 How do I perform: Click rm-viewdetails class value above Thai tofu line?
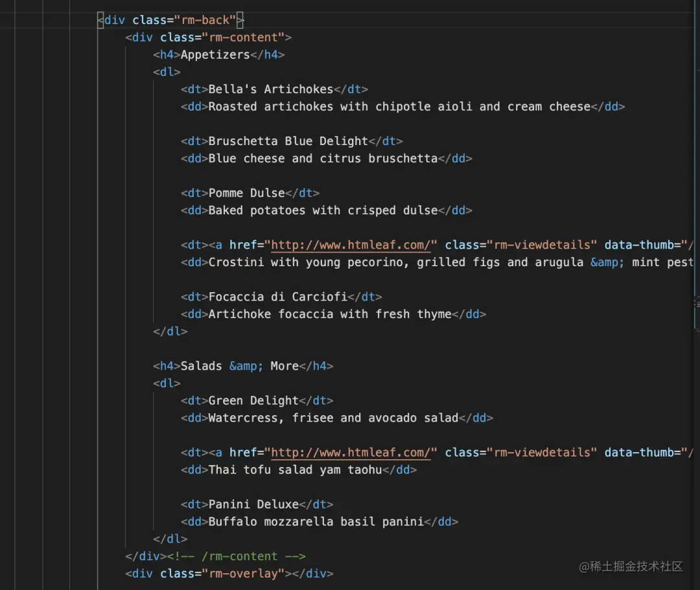click(x=541, y=452)
